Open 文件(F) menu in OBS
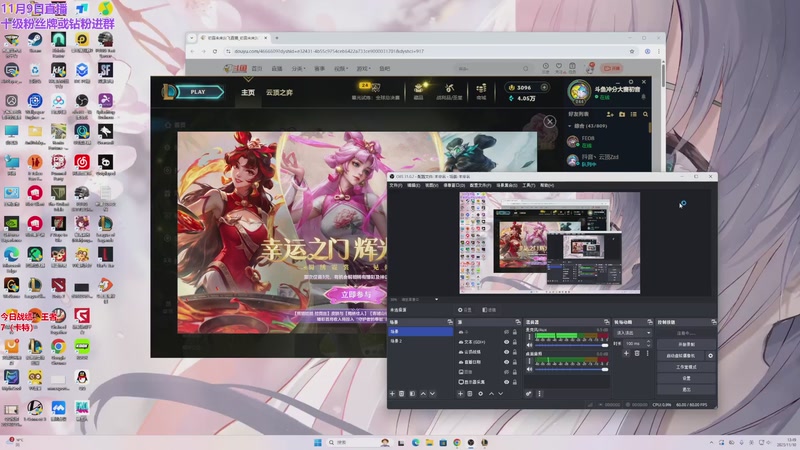 pyautogui.click(x=396, y=185)
